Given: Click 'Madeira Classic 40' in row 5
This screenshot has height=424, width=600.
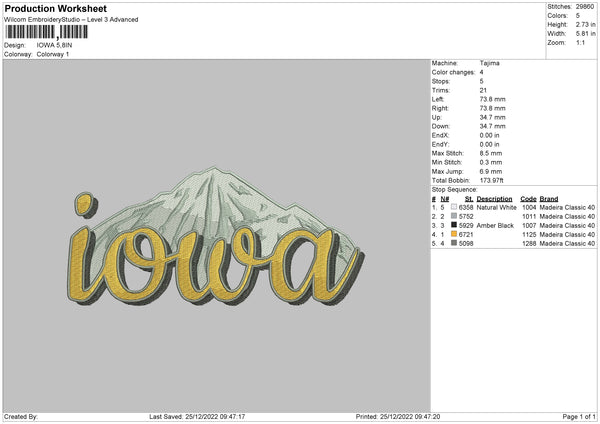Looking at the screenshot, I should click(x=567, y=243).
